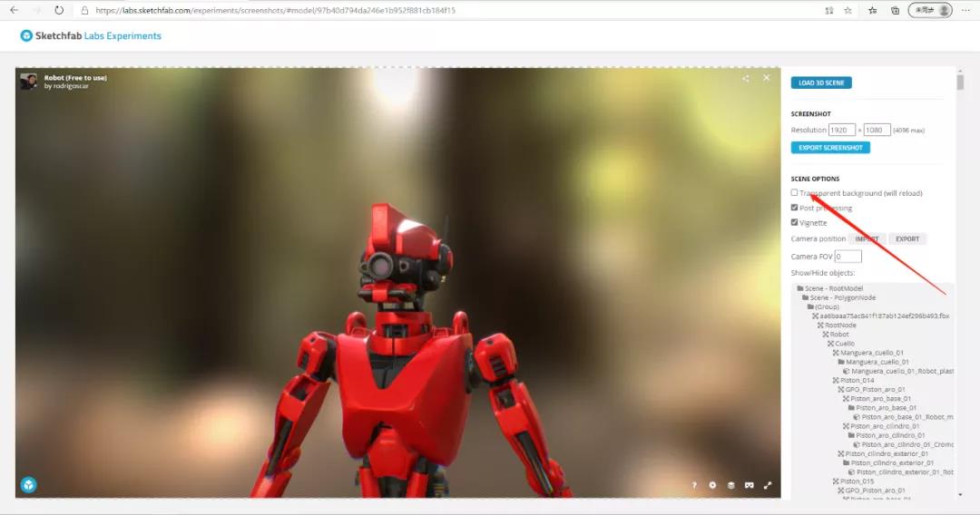Toggle the Manguera_cuello_01_Robot_plast geometry item
This screenshot has width=980, height=515.
tap(902, 371)
